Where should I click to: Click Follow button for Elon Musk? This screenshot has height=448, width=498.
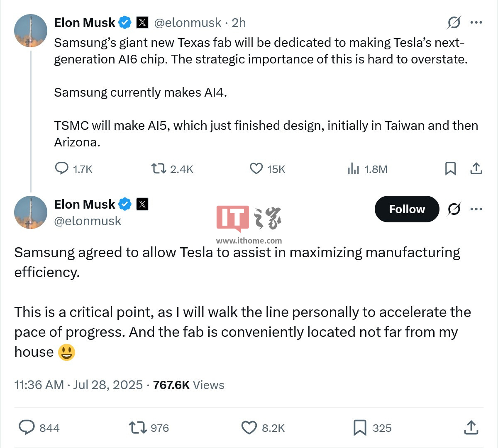407,209
